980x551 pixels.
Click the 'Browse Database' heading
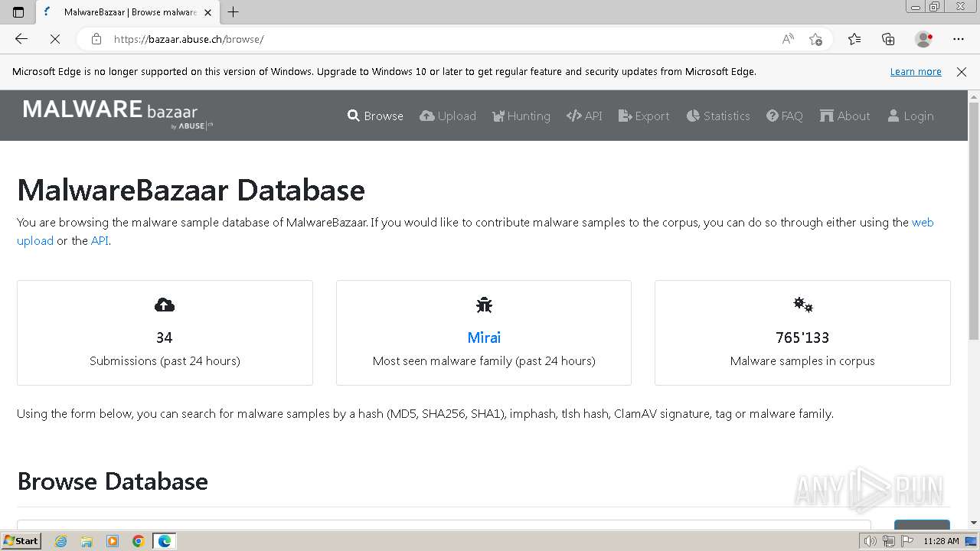click(x=113, y=481)
